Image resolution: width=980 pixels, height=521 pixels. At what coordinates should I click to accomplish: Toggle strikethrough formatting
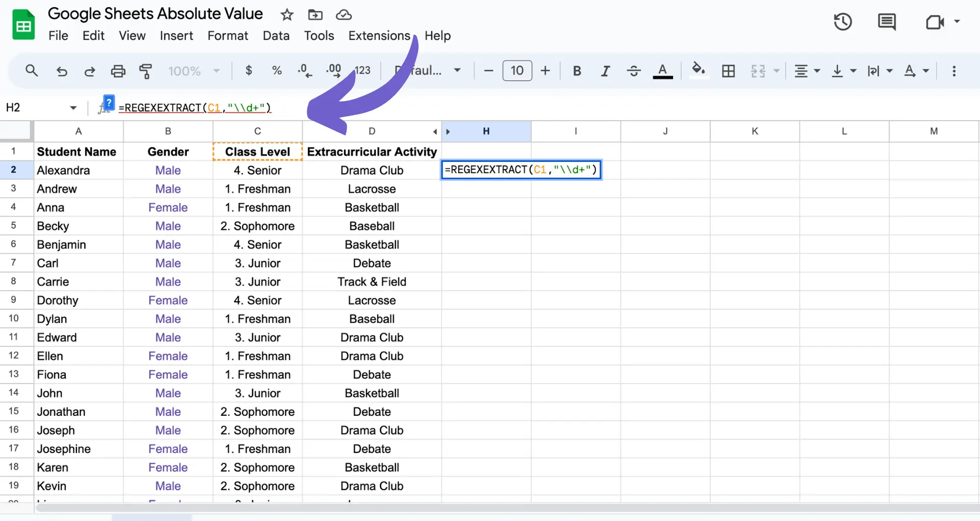click(633, 71)
